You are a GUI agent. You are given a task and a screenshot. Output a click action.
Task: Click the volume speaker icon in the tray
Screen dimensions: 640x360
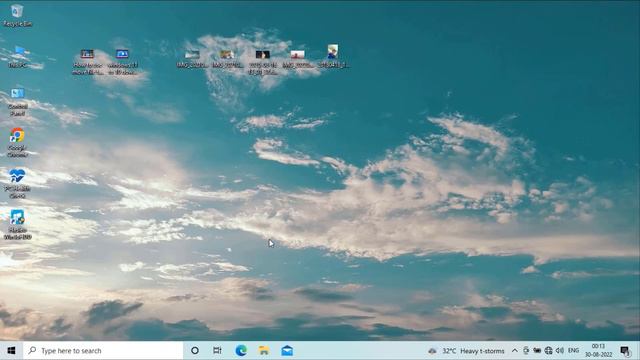560,351
